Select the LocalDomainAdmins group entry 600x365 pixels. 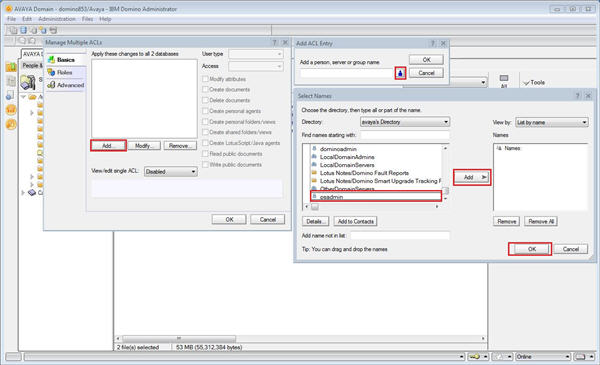(347, 157)
